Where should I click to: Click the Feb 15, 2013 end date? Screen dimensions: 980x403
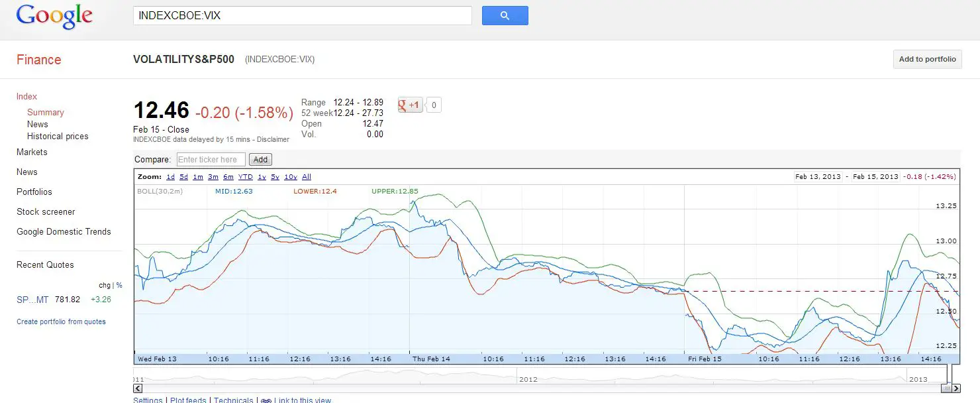pyautogui.click(x=875, y=177)
